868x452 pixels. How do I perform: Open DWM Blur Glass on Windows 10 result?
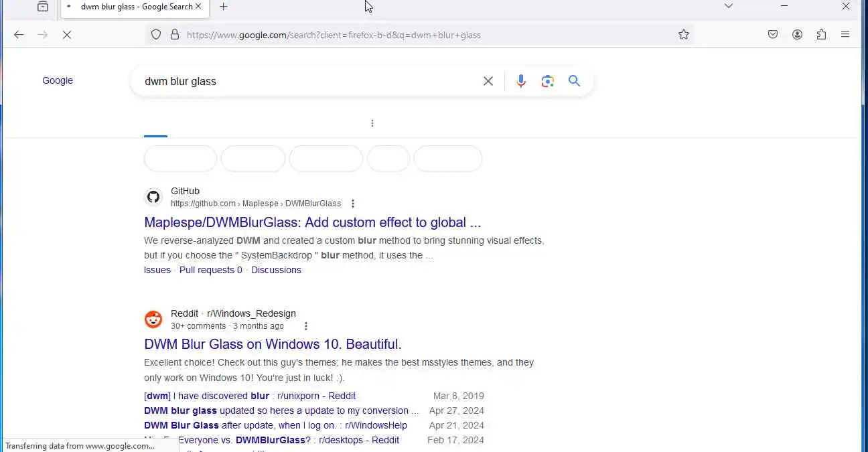273,344
